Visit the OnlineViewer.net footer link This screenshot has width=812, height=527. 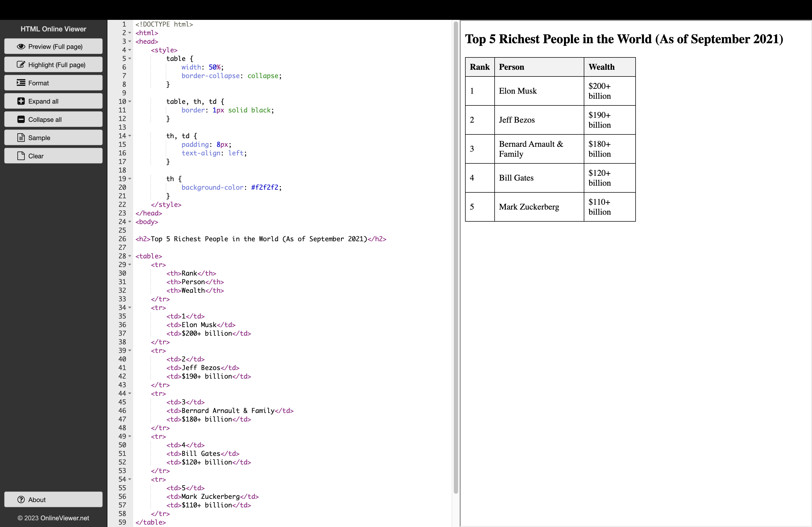(x=65, y=518)
